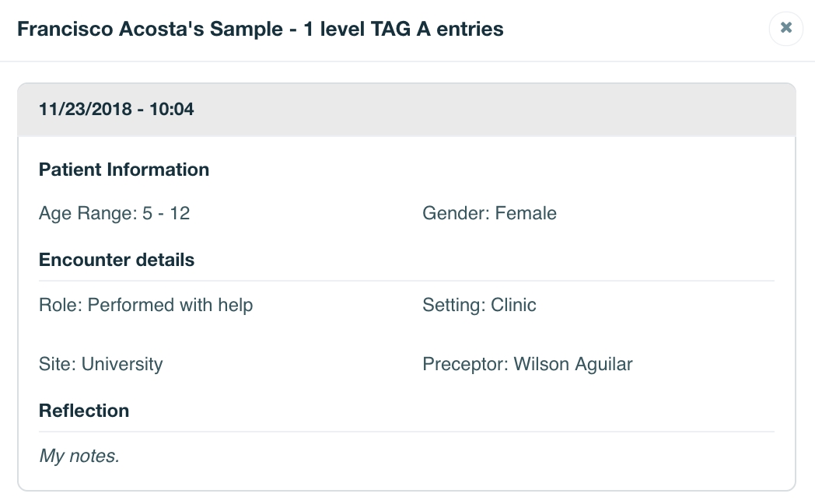The image size is (815, 504).
Task: Select the Patient Information heading
Action: coord(124,170)
